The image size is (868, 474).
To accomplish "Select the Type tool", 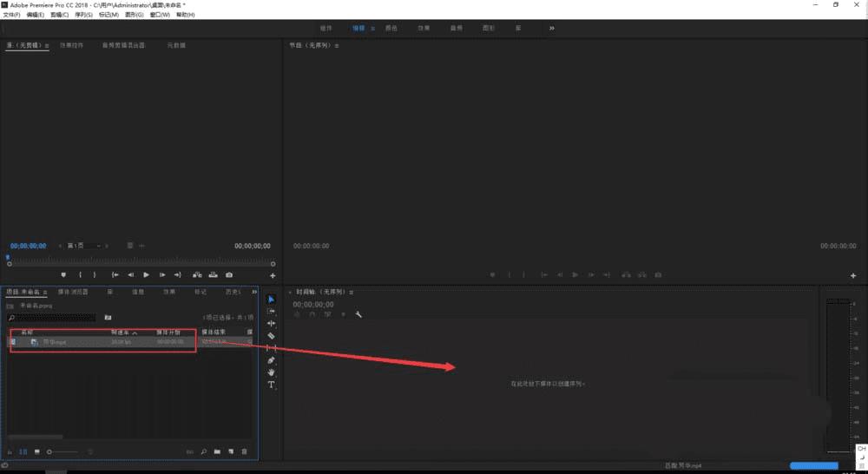I will (x=271, y=385).
